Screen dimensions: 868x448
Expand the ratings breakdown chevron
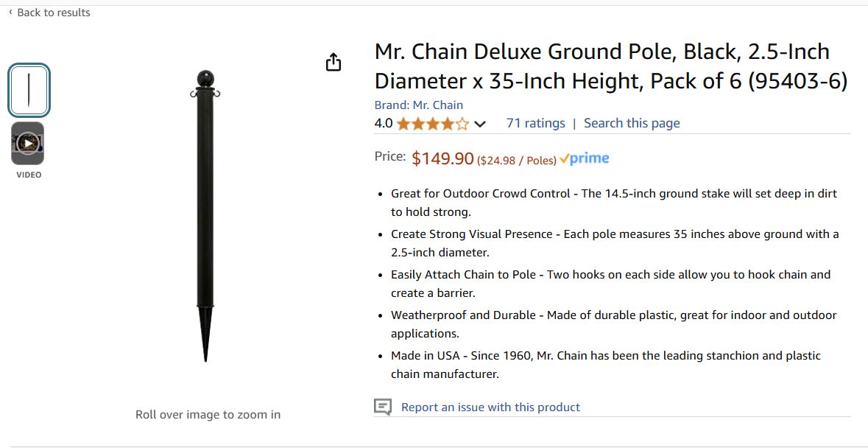click(x=480, y=124)
